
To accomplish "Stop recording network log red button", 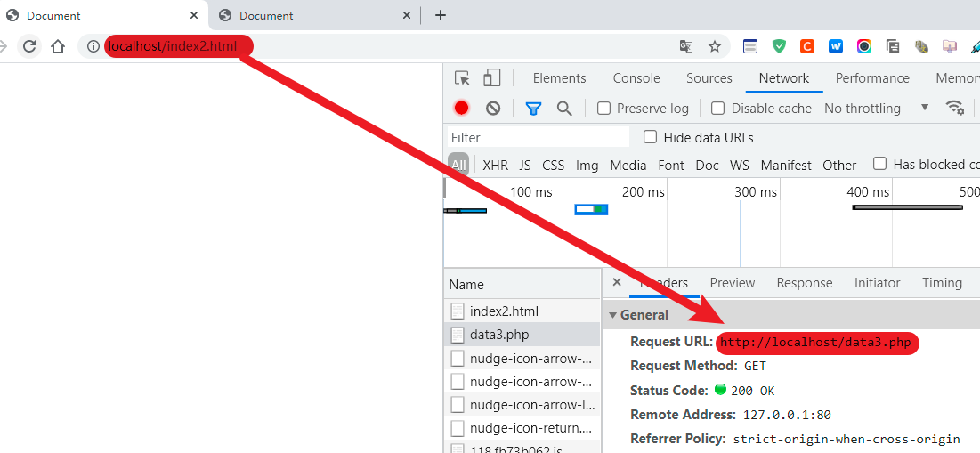I will (461, 108).
